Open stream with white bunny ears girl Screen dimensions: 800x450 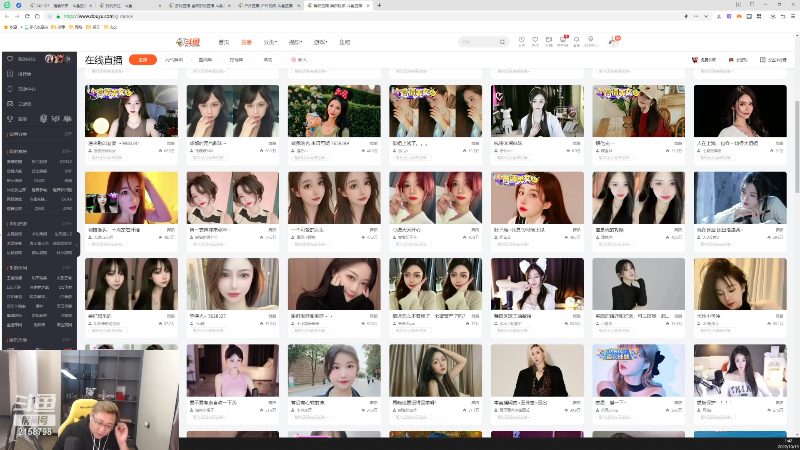[x=537, y=284]
